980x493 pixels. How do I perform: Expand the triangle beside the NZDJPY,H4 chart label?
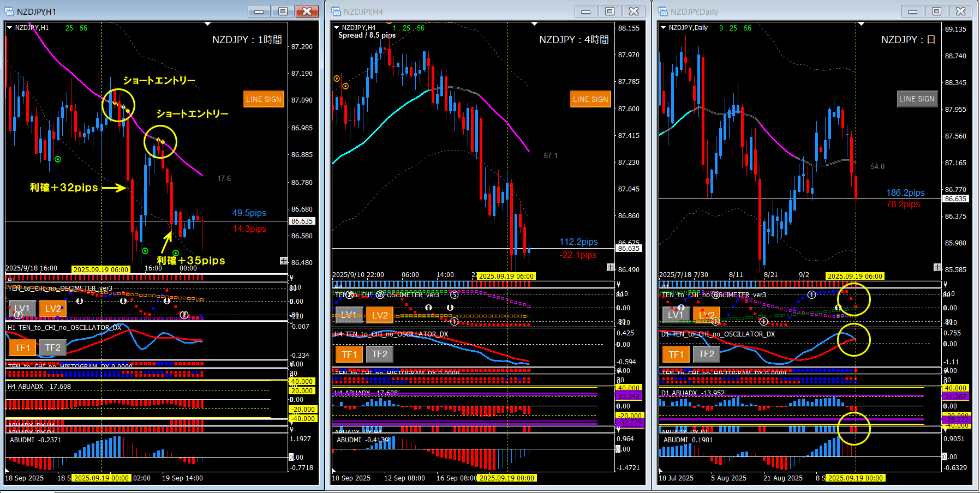pos(336,27)
